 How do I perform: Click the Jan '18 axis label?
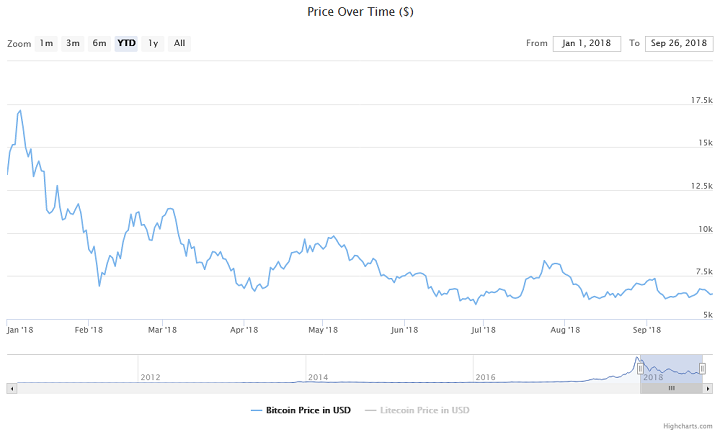tap(20, 330)
